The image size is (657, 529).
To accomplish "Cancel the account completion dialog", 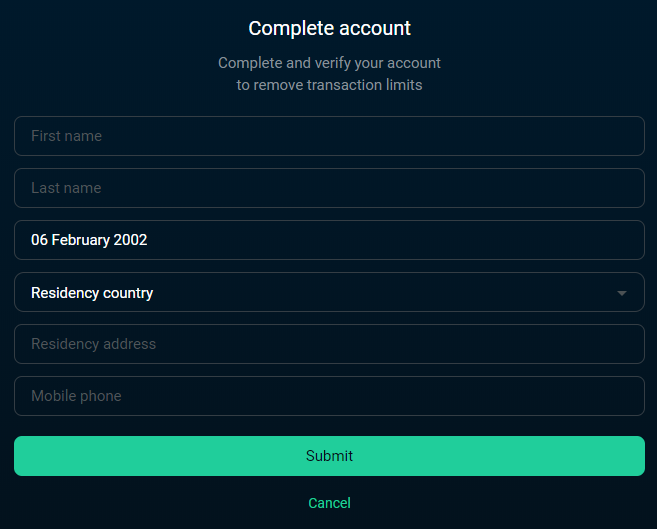I will (329, 503).
